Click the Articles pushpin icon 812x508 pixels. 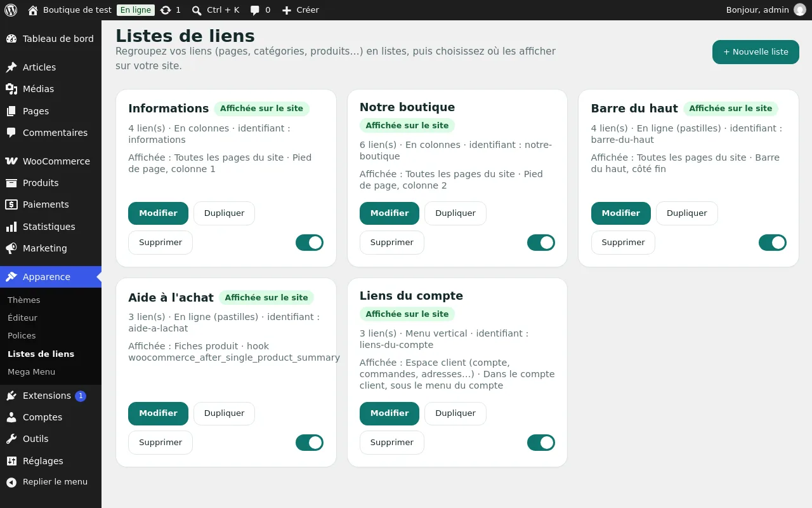[11, 67]
